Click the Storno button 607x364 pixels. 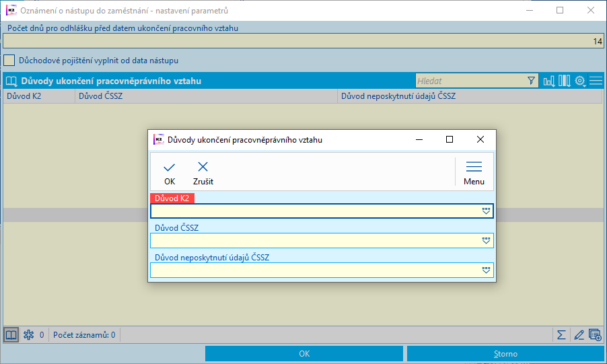tap(505, 353)
